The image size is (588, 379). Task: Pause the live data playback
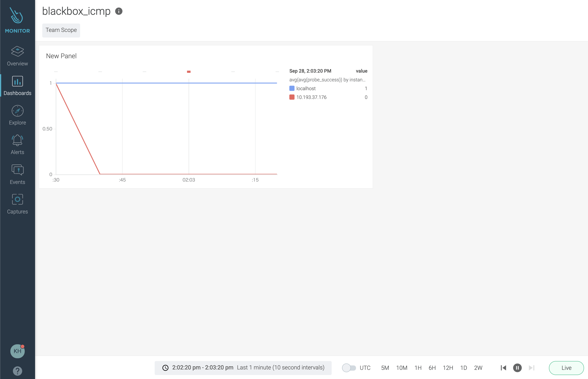point(517,368)
